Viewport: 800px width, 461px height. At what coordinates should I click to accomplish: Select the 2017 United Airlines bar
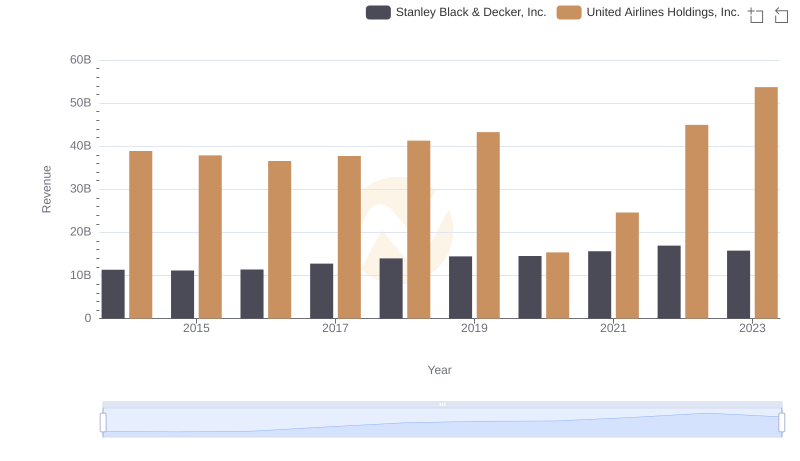point(349,237)
